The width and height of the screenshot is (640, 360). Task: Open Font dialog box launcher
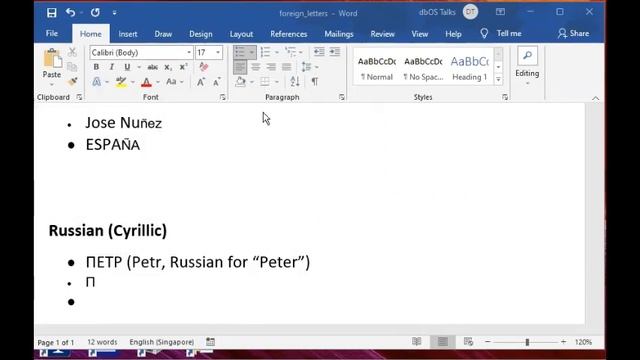pos(222,97)
